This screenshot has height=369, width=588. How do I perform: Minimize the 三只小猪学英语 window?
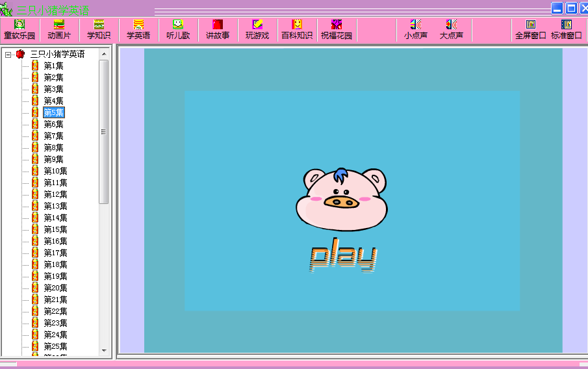pos(557,8)
